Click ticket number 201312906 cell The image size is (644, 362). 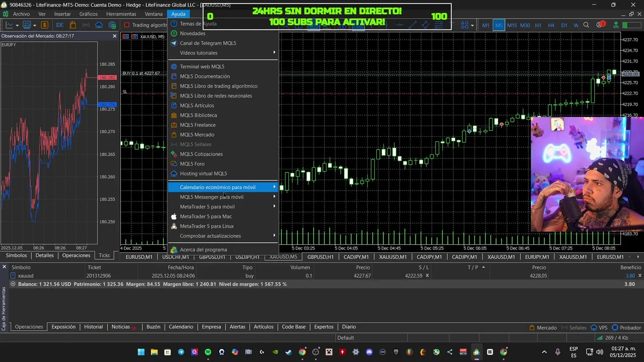pyautogui.click(x=99, y=276)
